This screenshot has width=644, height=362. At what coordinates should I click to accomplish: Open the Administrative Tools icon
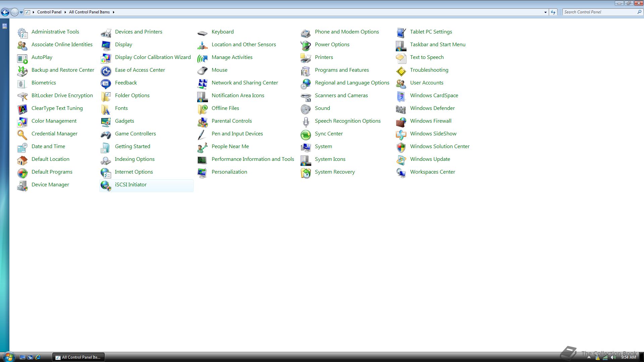click(x=22, y=33)
